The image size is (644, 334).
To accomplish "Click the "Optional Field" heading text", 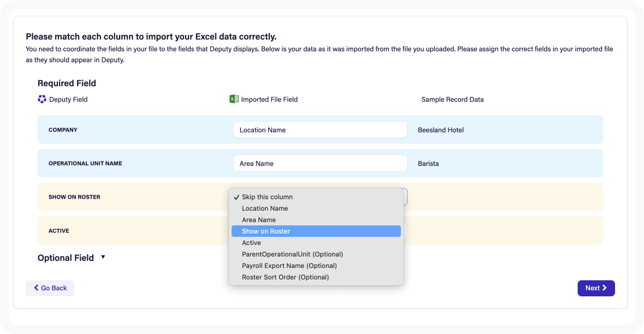I will click(x=66, y=258).
